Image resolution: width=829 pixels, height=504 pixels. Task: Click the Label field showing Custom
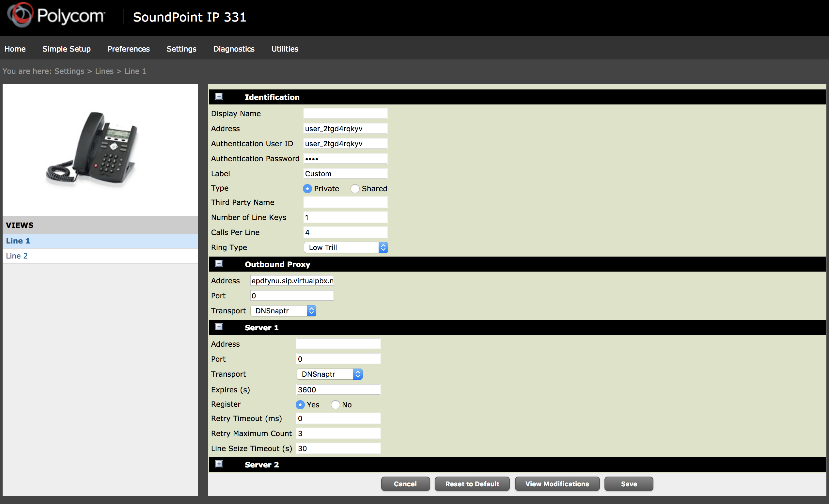346,174
